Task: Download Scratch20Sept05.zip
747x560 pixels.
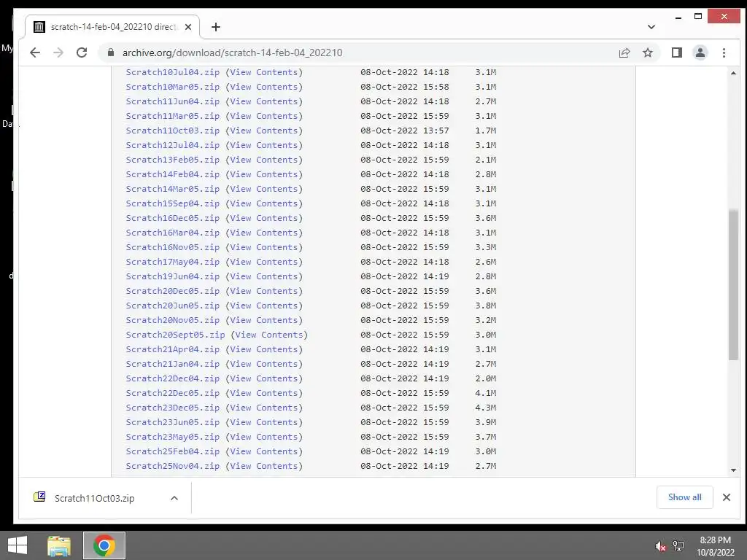Action: coord(175,335)
